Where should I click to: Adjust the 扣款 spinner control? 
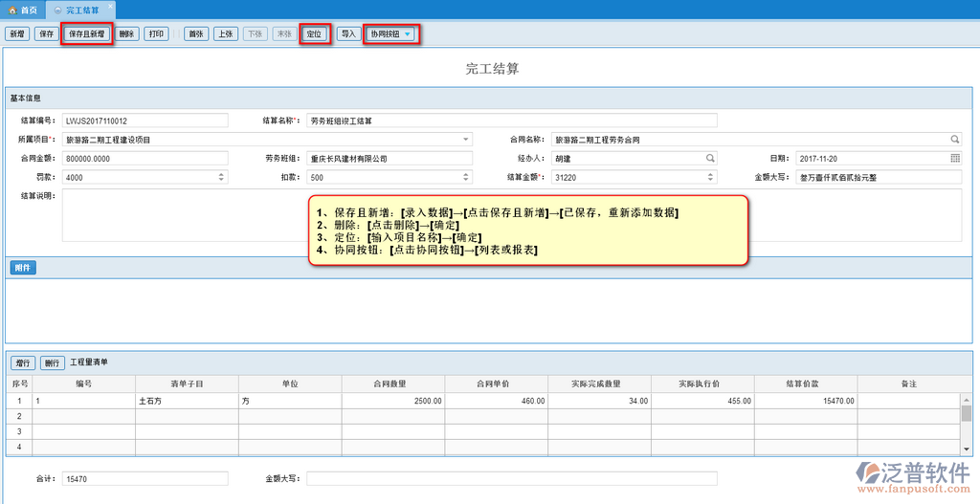465,177
